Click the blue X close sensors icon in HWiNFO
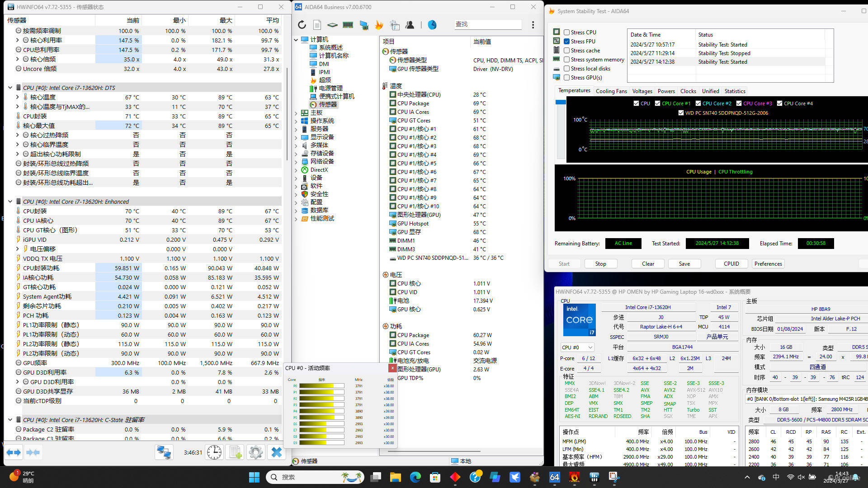 coord(277,452)
